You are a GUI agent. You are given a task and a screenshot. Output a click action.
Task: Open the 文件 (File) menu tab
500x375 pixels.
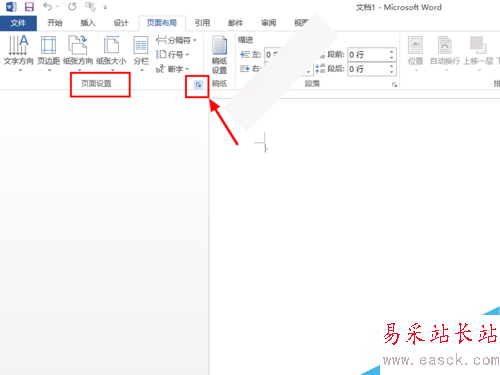pos(18,23)
